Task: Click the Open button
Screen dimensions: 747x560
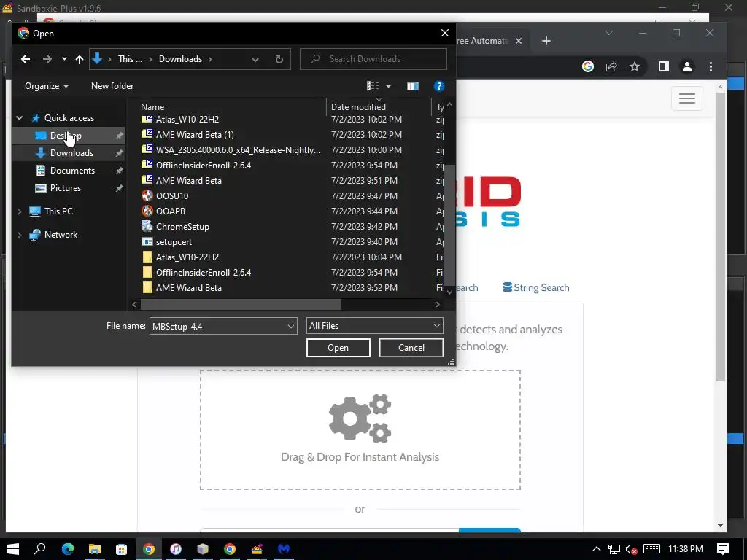Action: click(338, 348)
